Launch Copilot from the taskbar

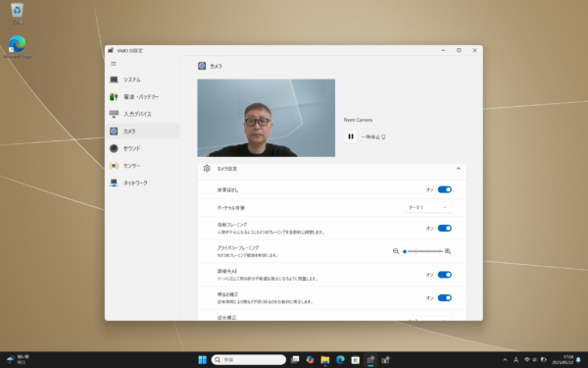(310, 360)
